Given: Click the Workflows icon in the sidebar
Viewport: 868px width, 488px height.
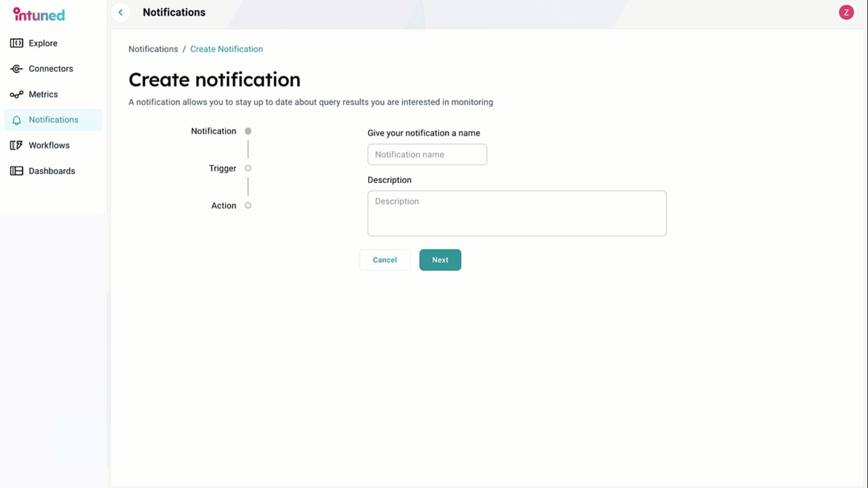Looking at the screenshot, I should [x=16, y=146].
